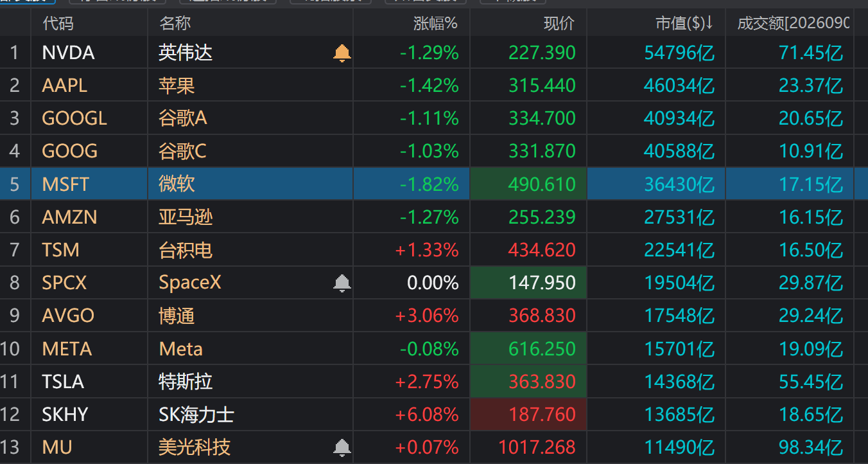Click the 成交额 column header

coord(793,24)
